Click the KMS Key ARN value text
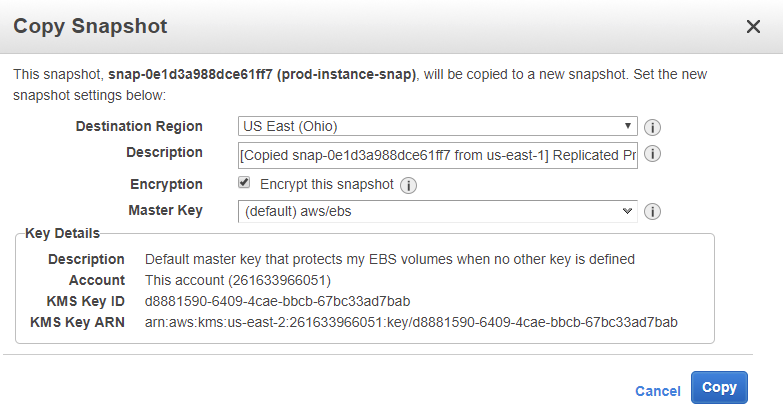The height and width of the screenshot is (419, 783). pyautogui.click(x=411, y=322)
